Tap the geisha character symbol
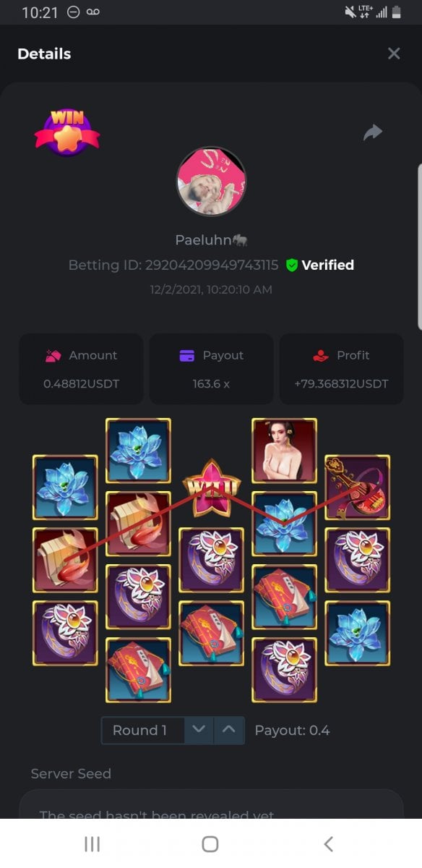Viewport: 422px width, 868px height. pos(284,451)
